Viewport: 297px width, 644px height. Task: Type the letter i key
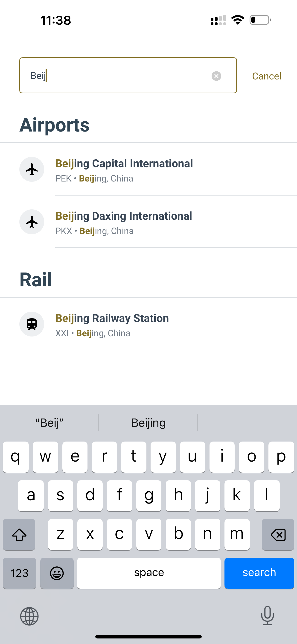click(x=222, y=457)
